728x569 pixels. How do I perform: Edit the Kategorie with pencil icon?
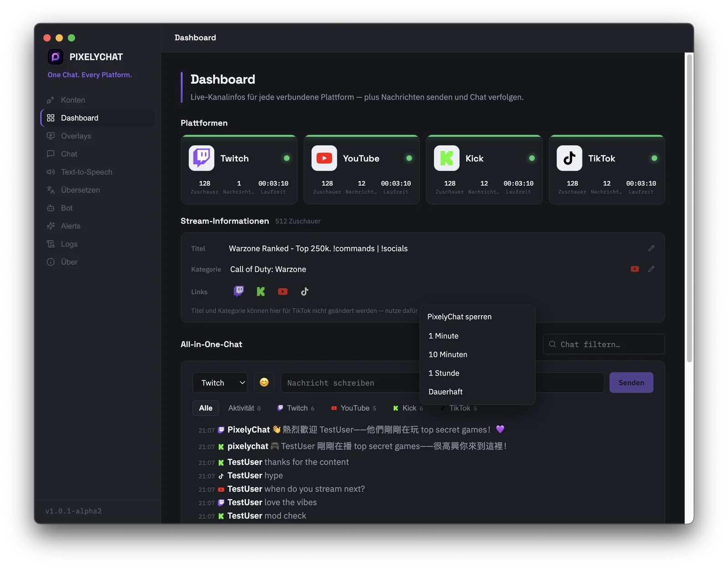pos(651,269)
